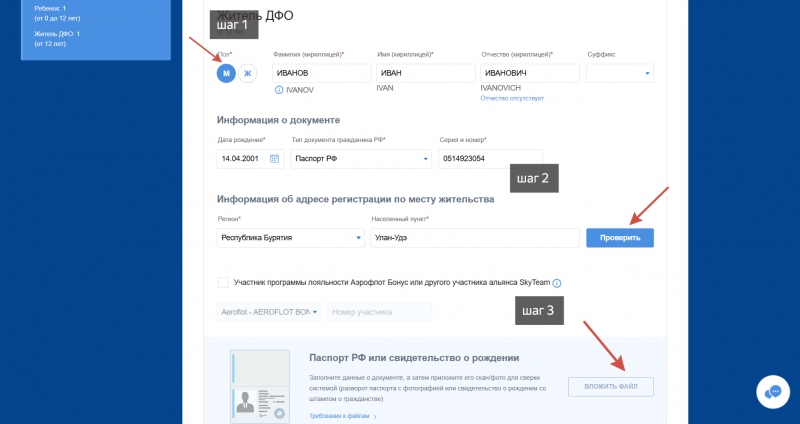Click the transliteration text IVAN
The image size is (800, 424).
(x=385, y=88)
